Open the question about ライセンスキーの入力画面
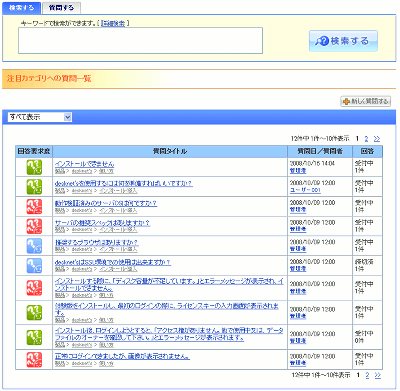This screenshot has height=391, width=400. tap(167, 309)
